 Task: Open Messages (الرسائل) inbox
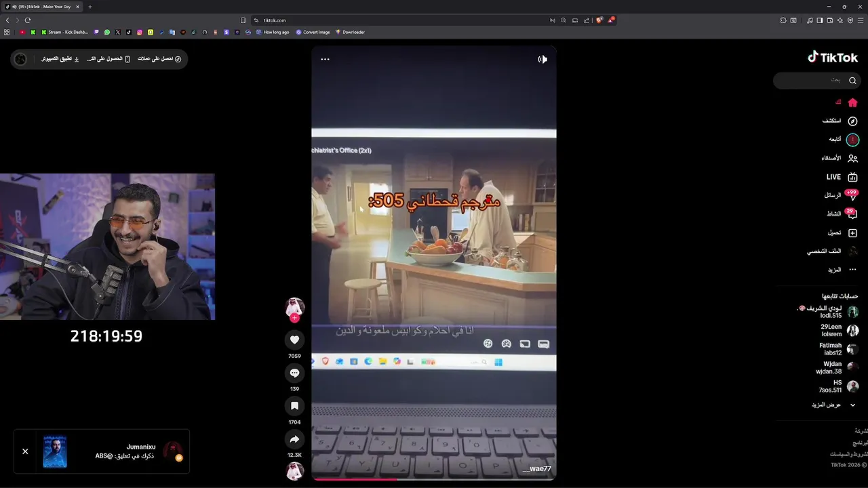point(841,195)
